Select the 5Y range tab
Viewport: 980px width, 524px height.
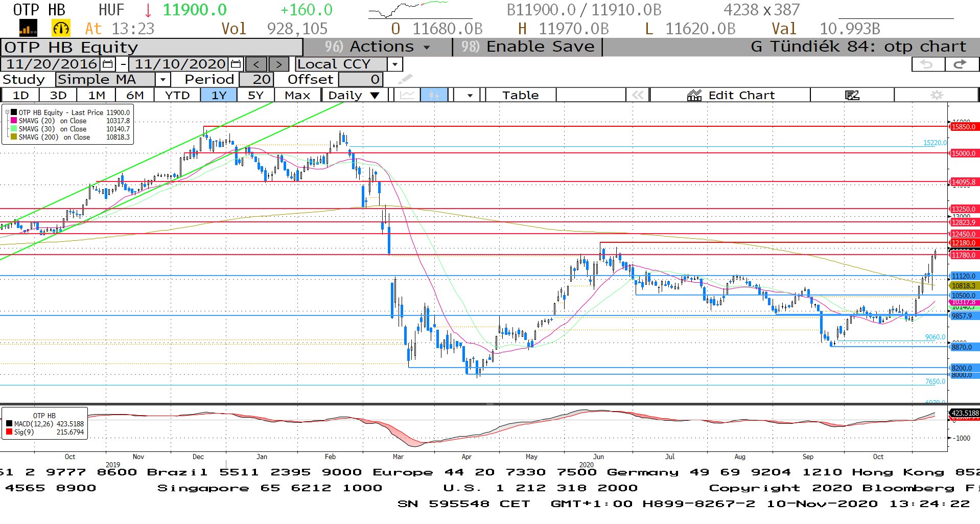(x=255, y=95)
